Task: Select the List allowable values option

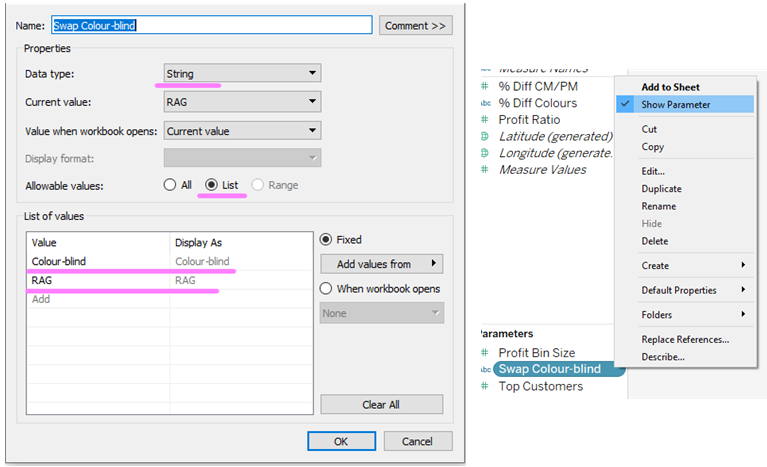Action: (211, 185)
